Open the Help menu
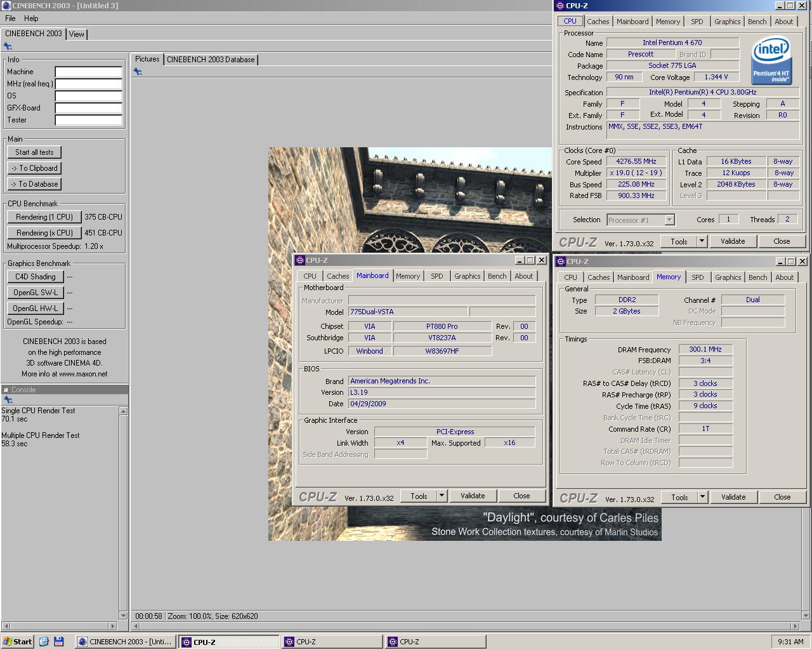The image size is (812, 650). click(31, 18)
